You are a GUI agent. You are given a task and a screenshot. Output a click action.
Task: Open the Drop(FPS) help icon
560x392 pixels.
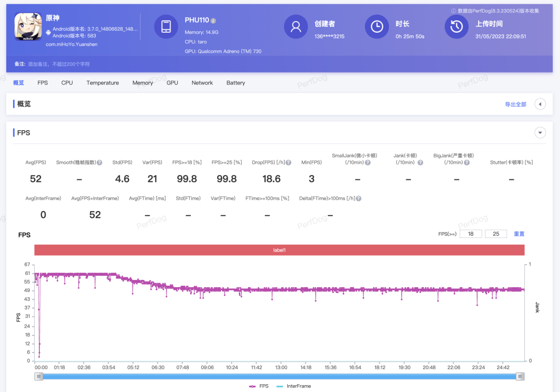289,162
